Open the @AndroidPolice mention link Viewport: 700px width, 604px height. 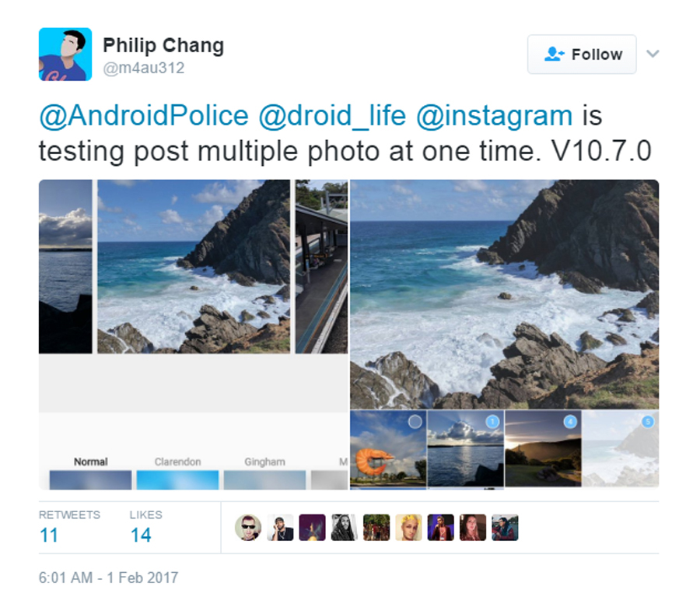144,115
